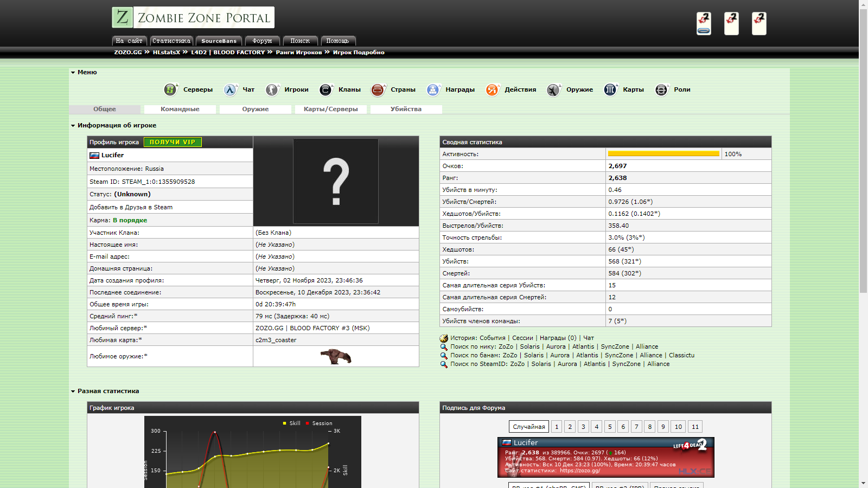The image size is (868, 488).
Task: Click the Steam ID STEAM_1:0:1355909528 text
Action: pyautogui.click(x=158, y=182)
